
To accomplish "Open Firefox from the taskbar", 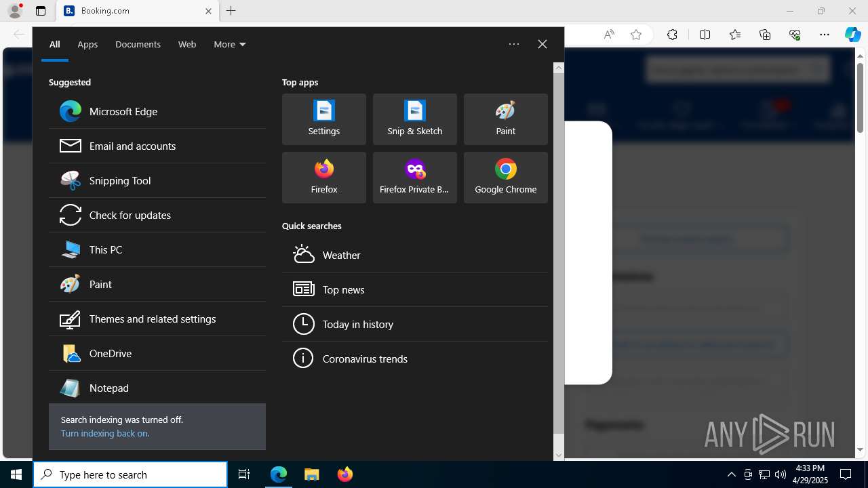I will 345,474.
